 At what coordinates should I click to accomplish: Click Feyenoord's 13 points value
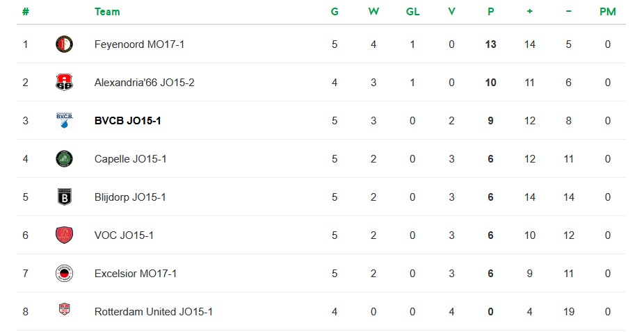coord(491,44)
